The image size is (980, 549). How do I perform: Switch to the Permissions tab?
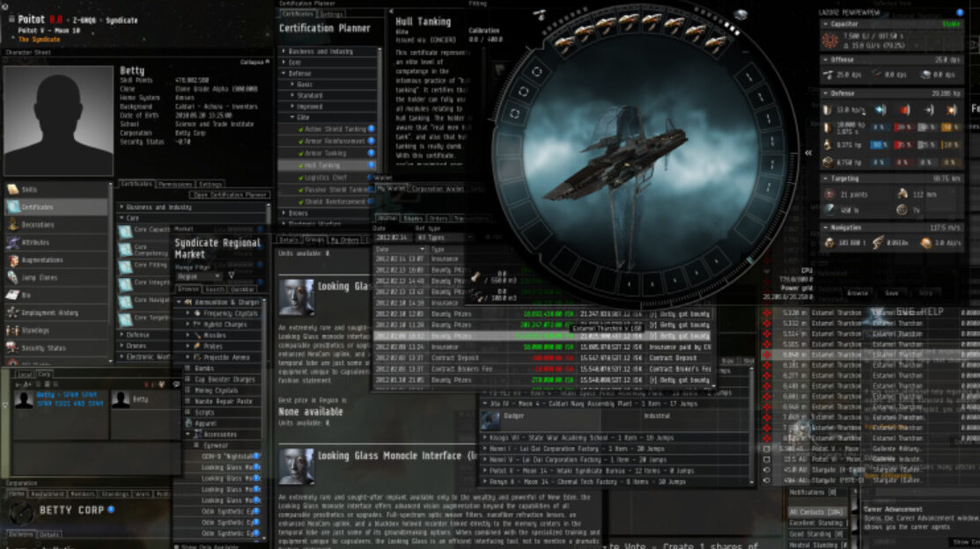pyautogui.click(x=175, y=185)
